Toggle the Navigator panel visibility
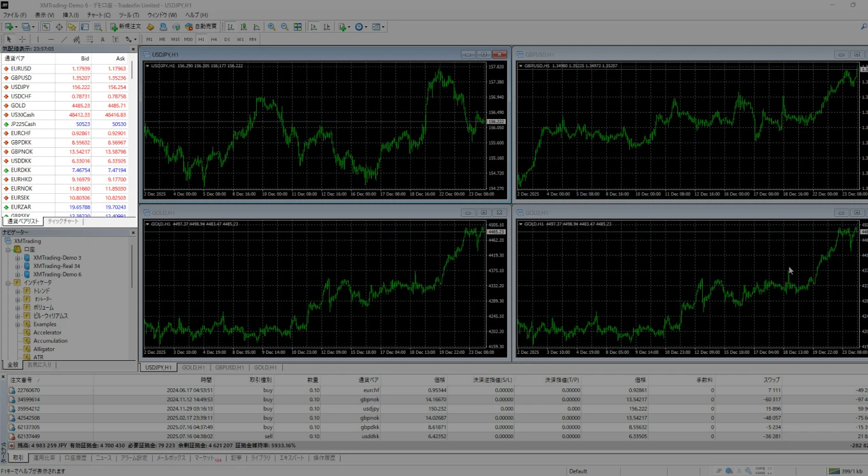Screen dimensions: 868x476 point(72,26)
